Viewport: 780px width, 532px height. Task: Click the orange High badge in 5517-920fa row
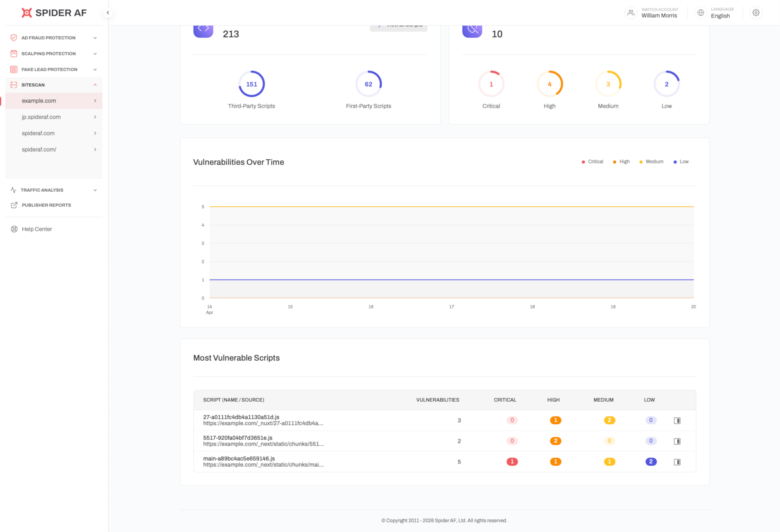[556, 441]
